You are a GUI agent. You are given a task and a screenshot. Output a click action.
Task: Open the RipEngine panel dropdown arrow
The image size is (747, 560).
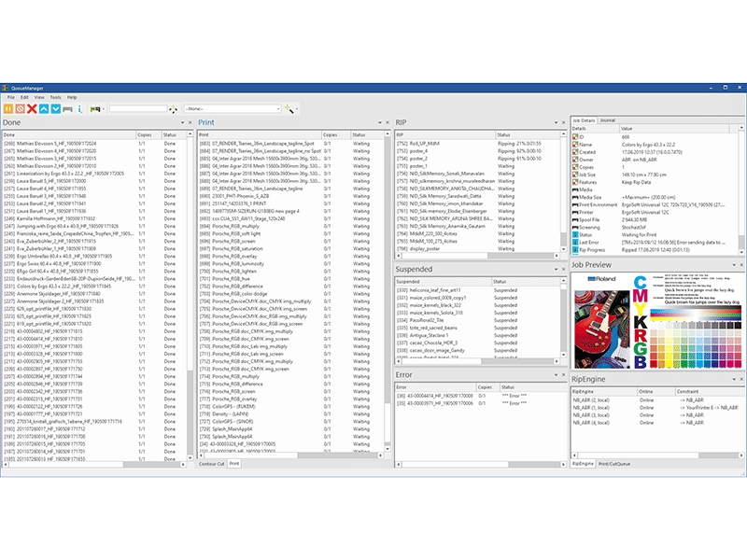[734, 379]
